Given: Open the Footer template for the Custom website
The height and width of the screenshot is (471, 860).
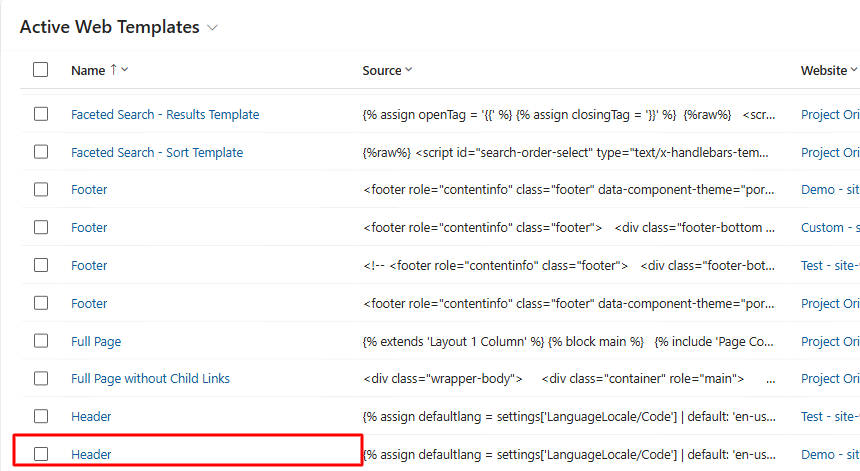Looking at the screenshot, I should 89,228.
